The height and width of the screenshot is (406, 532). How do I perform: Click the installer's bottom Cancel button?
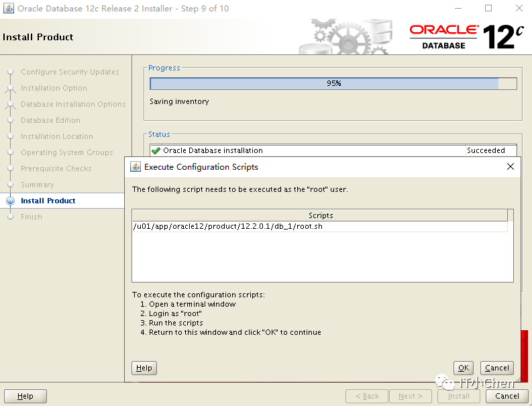[507, 396]
